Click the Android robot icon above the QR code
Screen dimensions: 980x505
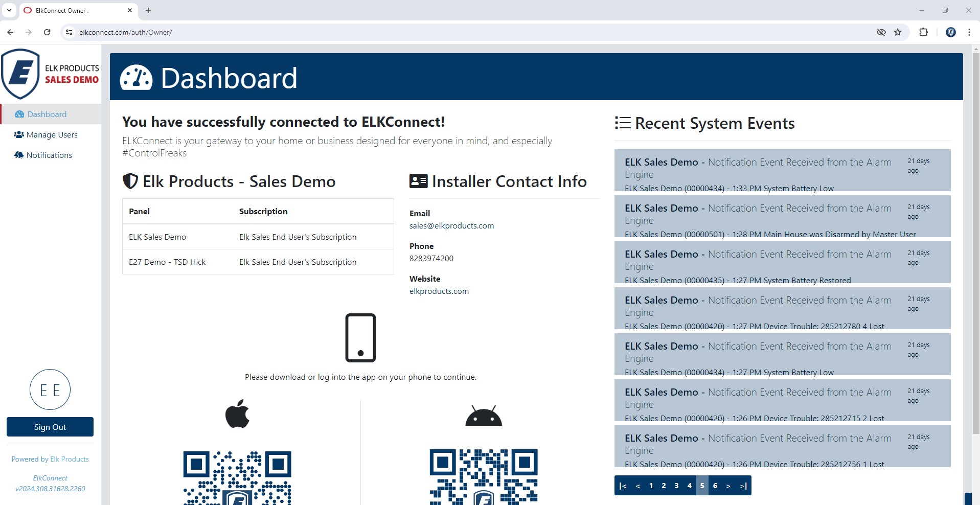pyautogui.click(x=483, y=415)
